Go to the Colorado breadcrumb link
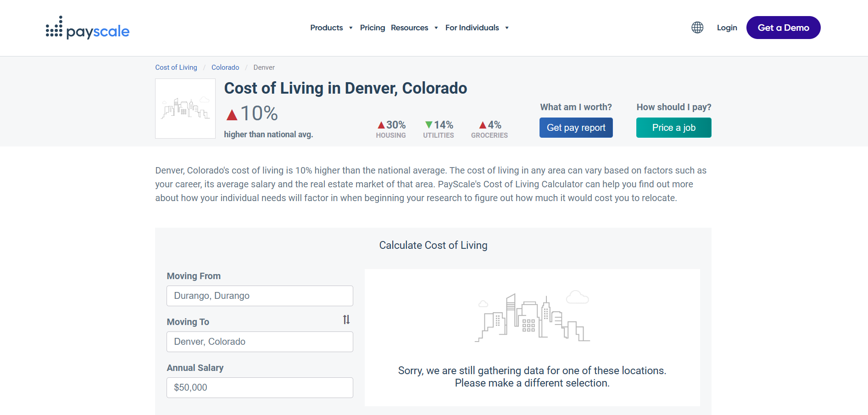The image size is (868, 415). (225, 67)
